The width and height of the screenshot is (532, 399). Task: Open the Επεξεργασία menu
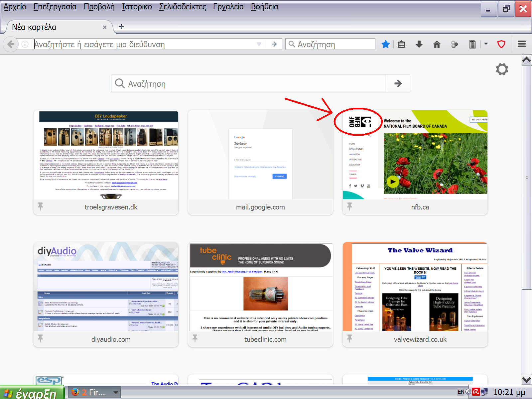tap(55, 7)
